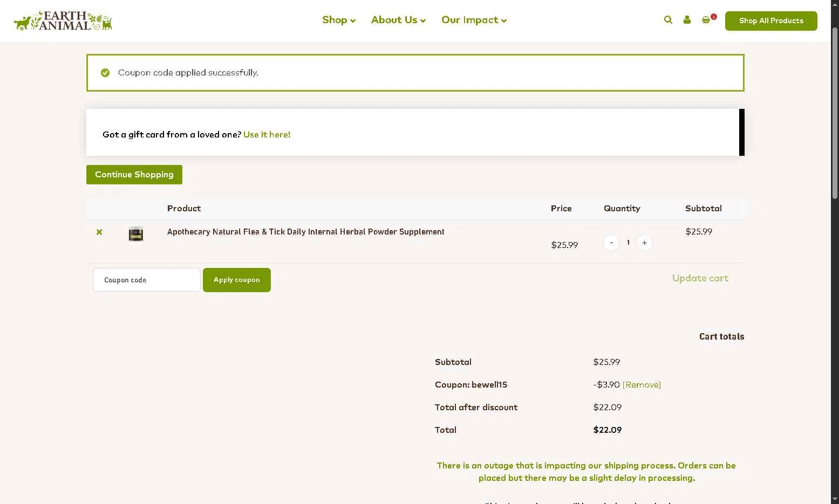Click the supplement product thumbnail
Image resolution: width=839 pixels, height=504 pixels.
click(x=136, y=234)
